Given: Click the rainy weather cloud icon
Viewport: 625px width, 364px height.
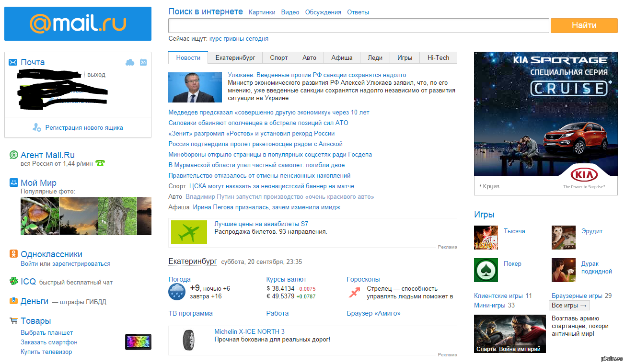Looking at the screenshot, I should click(x=177, y=292).
